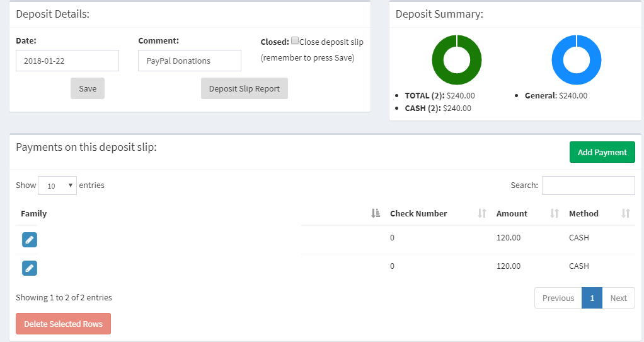Click the Family column header text
The height and width of the screenshot is (342, 644).
coord(33,213)
